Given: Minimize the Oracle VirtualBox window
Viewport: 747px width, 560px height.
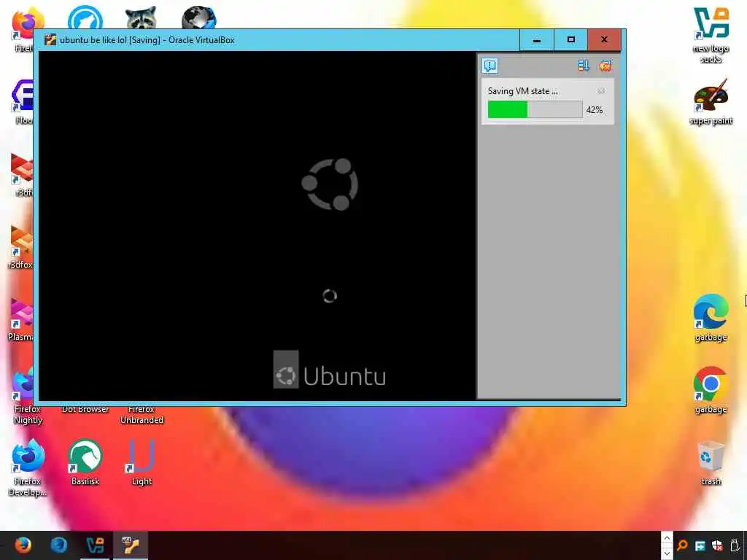Looking at the screenshot, I should tap(536, 40).
